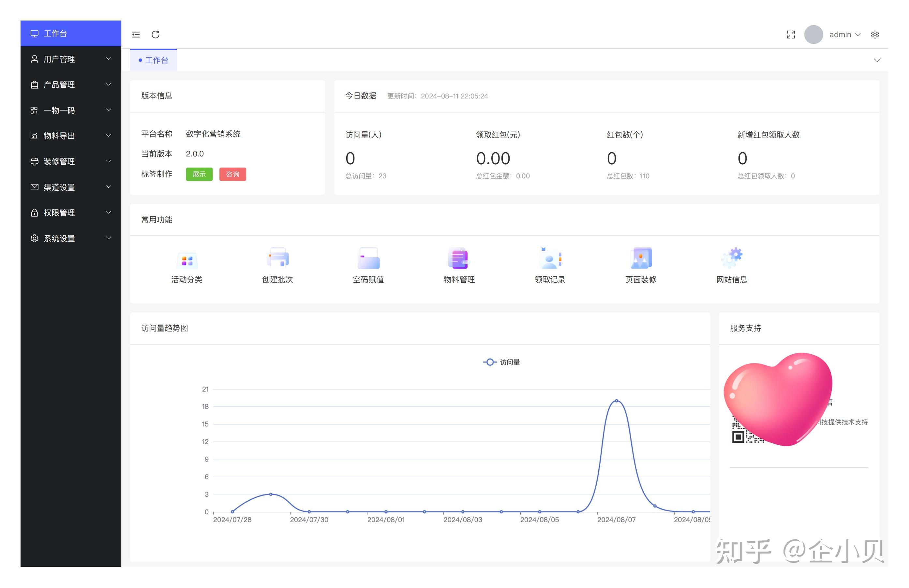Click the 渠道设置 envelope icon
Image resolution: width=909 pixels, height=588 pixels.
34,187
